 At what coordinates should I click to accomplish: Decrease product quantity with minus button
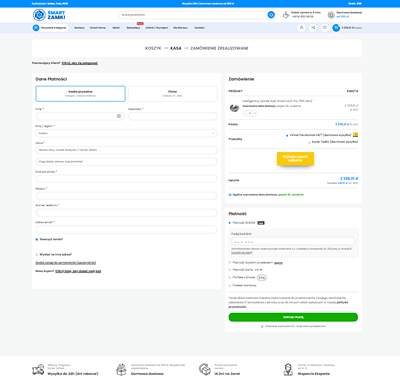coord(245,113)
